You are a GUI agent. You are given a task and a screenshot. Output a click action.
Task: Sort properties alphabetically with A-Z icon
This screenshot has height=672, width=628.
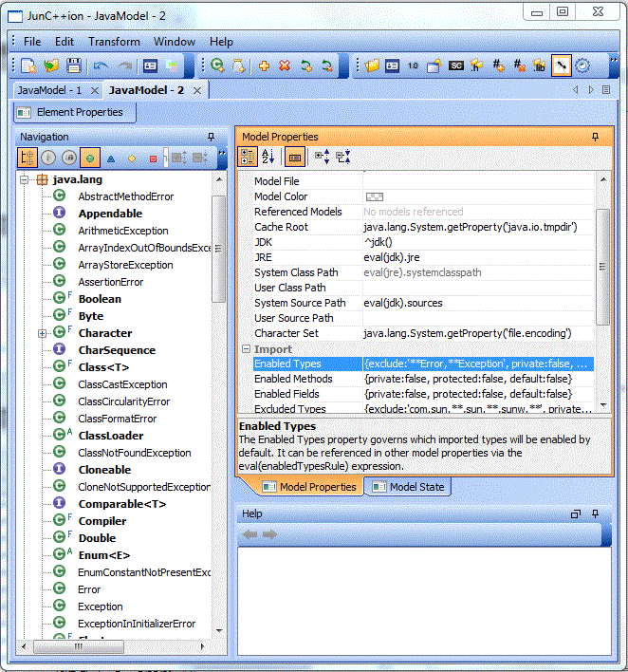pyautogui.click(x=268, y=158)
